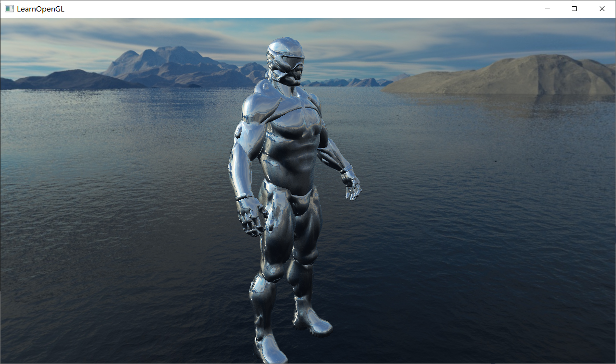
Task: Minimize the LearnOpenGL window
Action: [546, 9]
